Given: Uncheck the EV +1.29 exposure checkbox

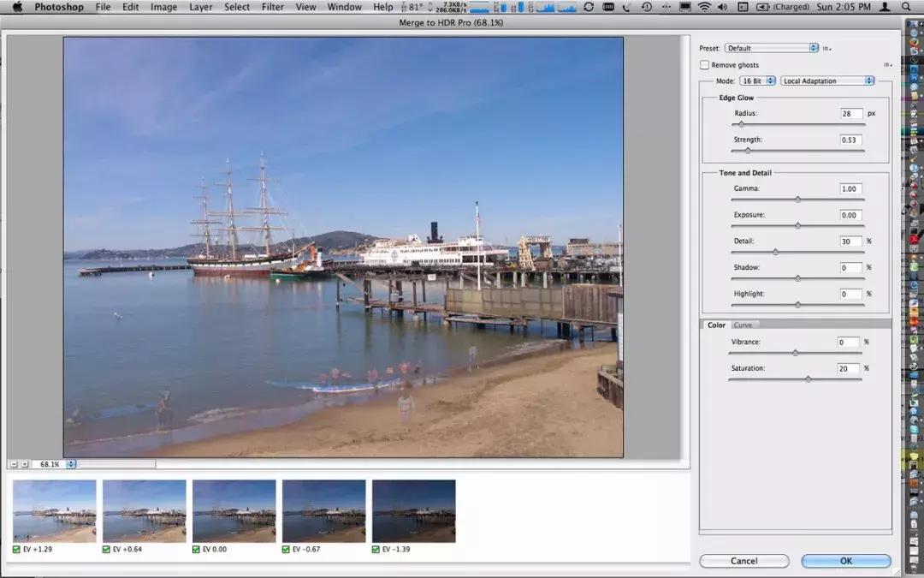Looking at the screenshot, I should 17,549.
